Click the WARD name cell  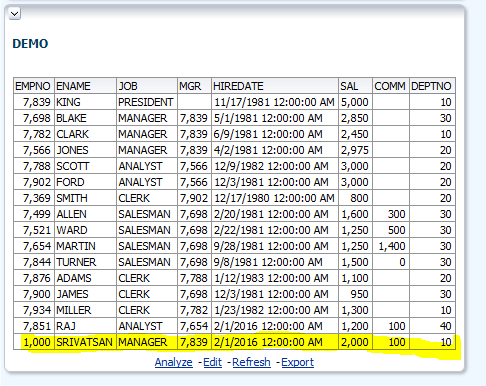(x=85, y=230)
